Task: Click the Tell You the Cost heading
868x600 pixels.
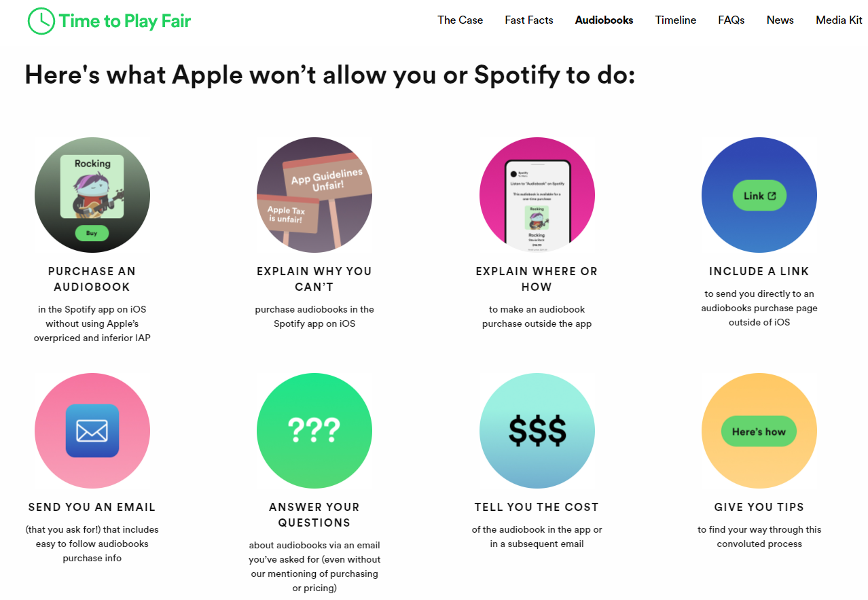Action: point(537,507)
